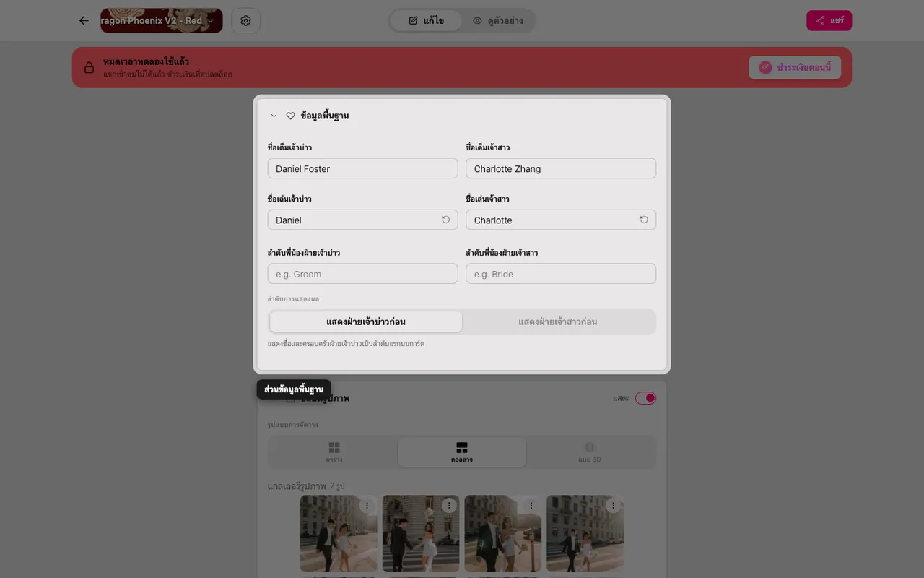Click the ชำระเงินตอนนี้ button
The height and width of the screenshot is (578, 924).
795,67
